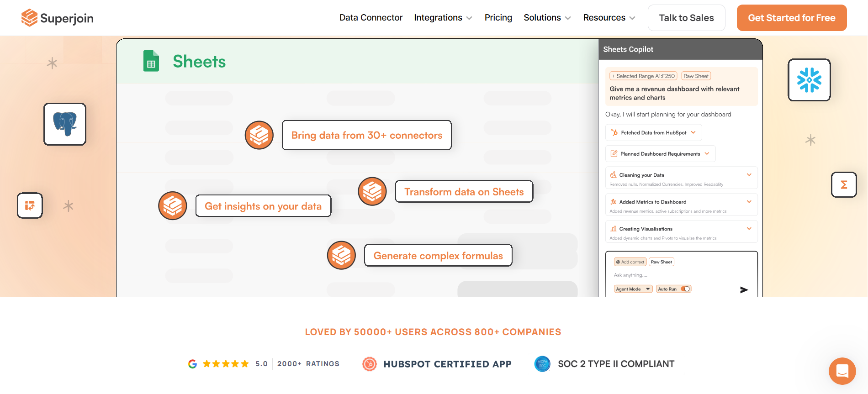Expand the Cleaning your Data step
This screenshot has width=868, height=394.
749,175
